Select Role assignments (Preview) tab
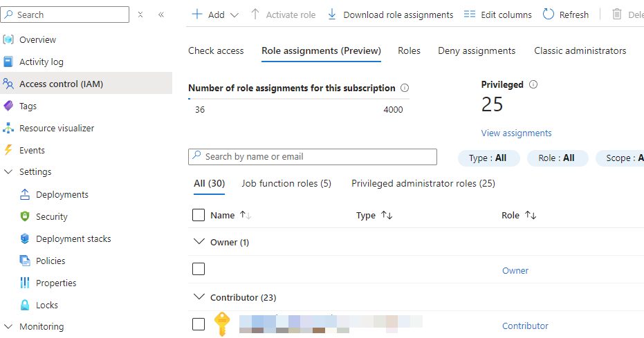The image size is (644, 338). coord(321,51)
